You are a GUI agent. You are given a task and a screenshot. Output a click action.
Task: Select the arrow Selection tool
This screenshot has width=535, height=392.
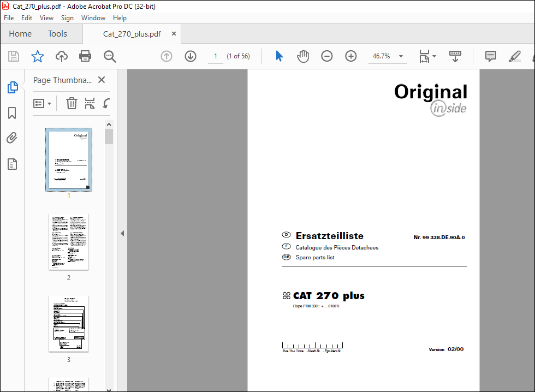pyautogui.click(x=279, y=56)
